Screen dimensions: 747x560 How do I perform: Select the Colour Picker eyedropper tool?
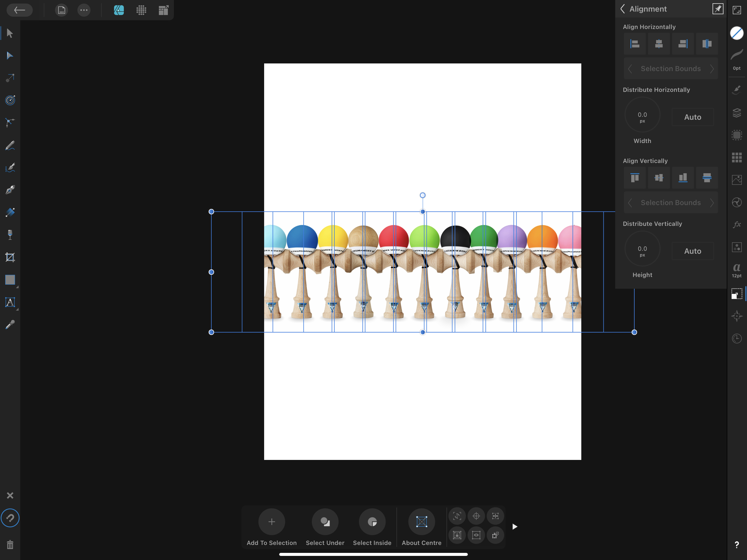pos(10,325)
